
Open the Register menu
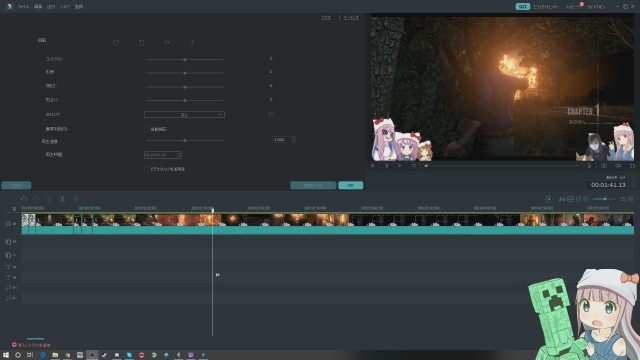[x=79, y=7]
